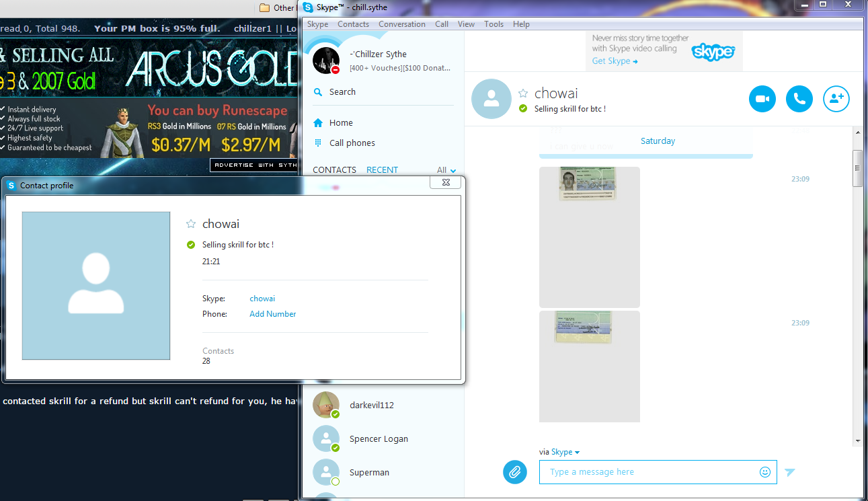Click the Selling skrill for btc ! status in profile
This screenshot has width=868, height=501.
[238, 245]
